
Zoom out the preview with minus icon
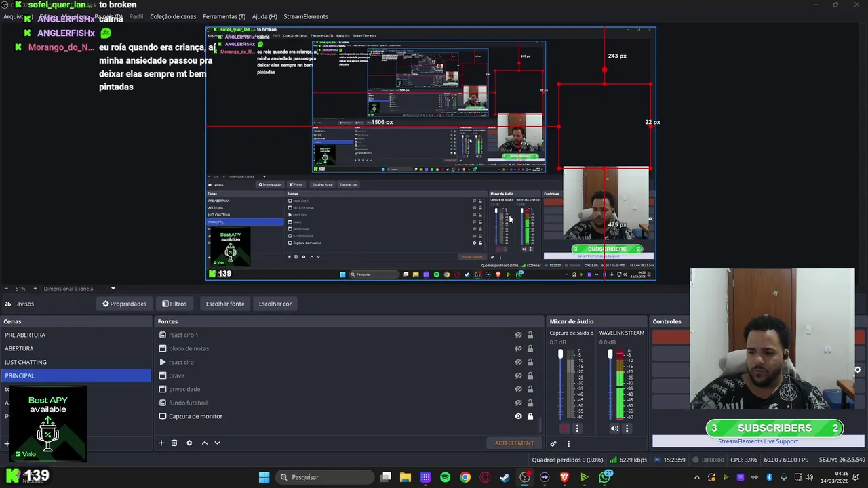[6, 289]
